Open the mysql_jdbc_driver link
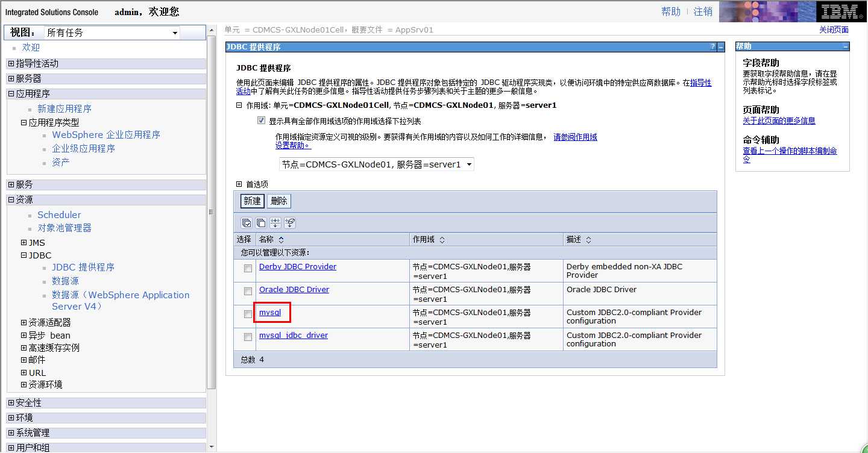The width and height of the screenshot is (868, 453). [294, 335]
